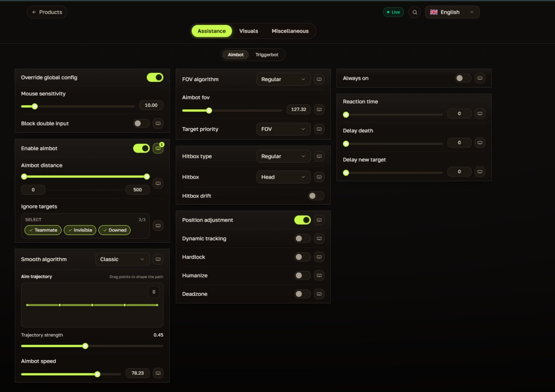Open the Target priority keybind icon

click(x=319, y=129)
